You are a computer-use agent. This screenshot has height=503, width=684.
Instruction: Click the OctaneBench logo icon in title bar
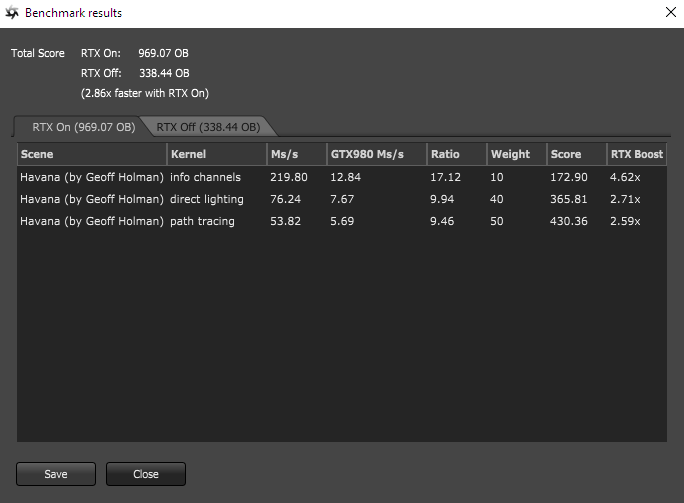12,13
